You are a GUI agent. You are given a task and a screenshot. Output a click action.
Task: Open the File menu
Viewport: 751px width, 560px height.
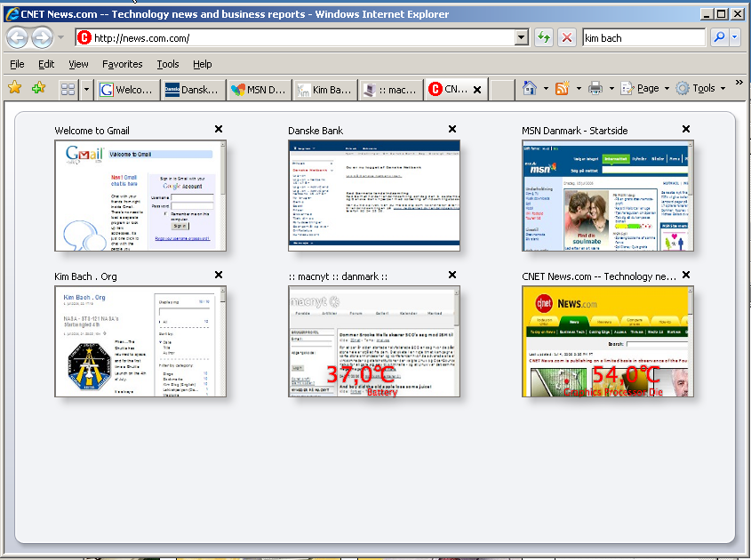[17, 64]
